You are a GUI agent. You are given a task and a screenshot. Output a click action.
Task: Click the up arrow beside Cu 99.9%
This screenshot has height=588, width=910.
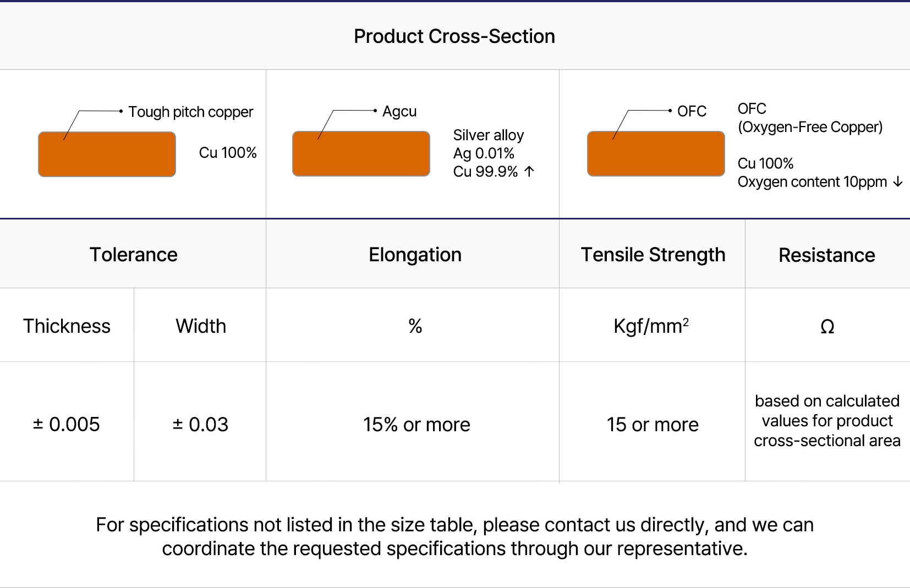pyautogui.click(x=529, y=172)
